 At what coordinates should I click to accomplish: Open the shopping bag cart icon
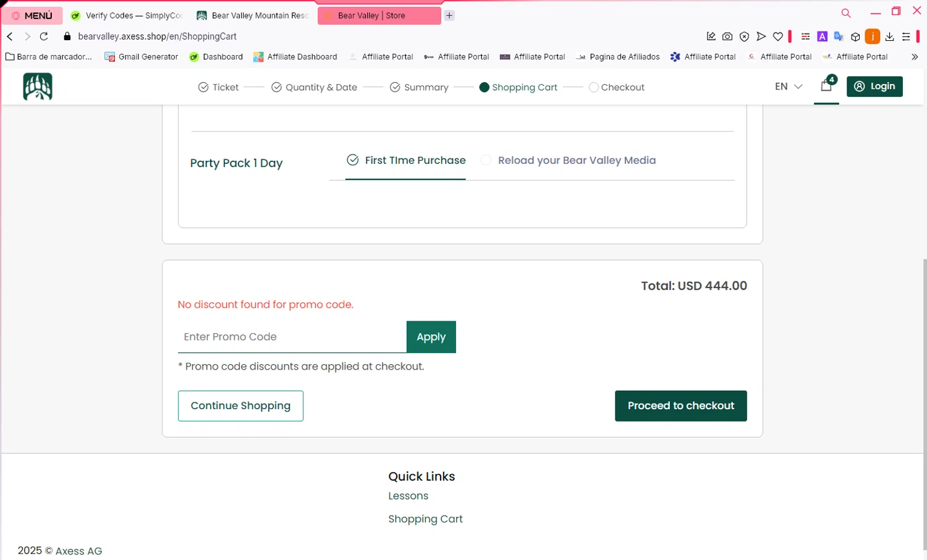827,85
